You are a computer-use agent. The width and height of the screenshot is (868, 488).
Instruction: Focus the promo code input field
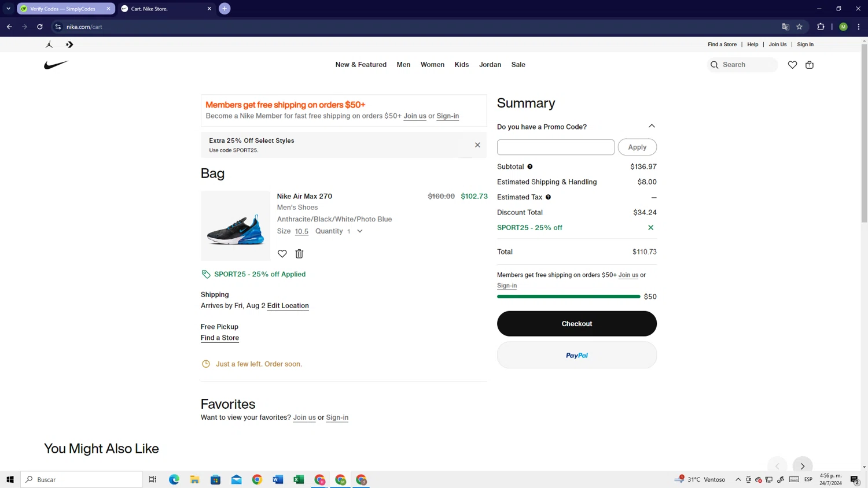point(556,147)
